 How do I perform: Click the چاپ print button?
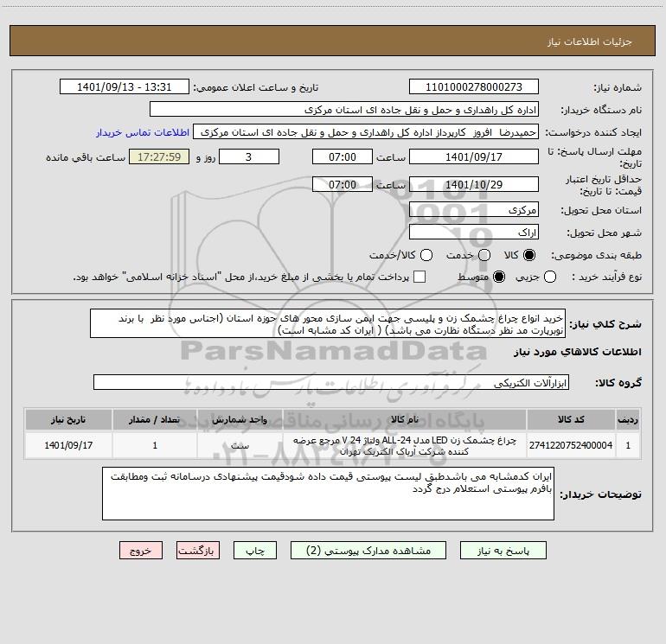click(x=255, y=551)
